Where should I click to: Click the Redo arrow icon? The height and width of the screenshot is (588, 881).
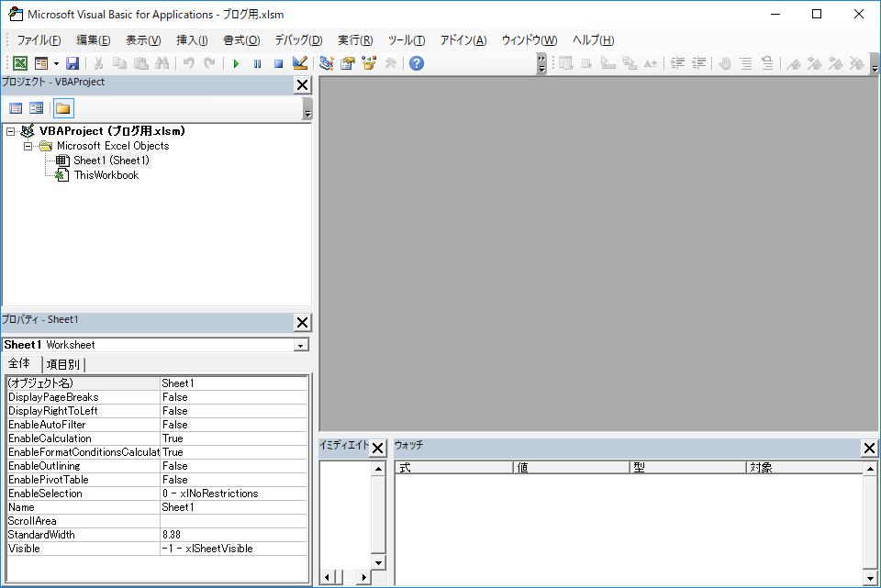[x=209, y=63]
